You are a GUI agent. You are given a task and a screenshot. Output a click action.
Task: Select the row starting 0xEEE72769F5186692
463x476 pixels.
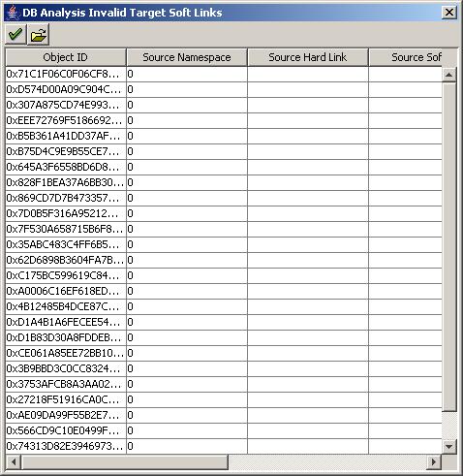[224, 120]
